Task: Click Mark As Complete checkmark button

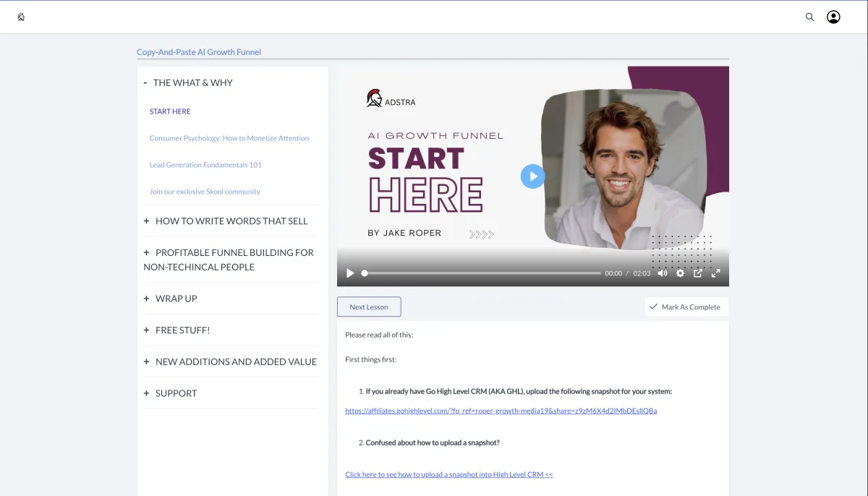Action: (x=686, y=307)
